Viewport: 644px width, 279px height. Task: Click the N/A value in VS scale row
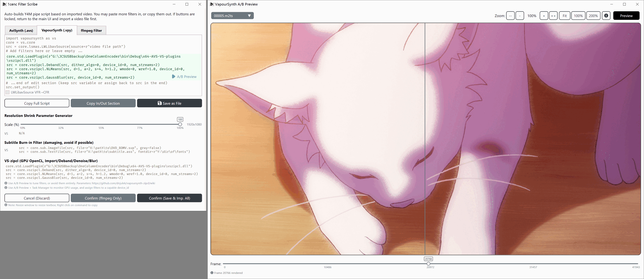pyautogui.click(x=22, y=133)
